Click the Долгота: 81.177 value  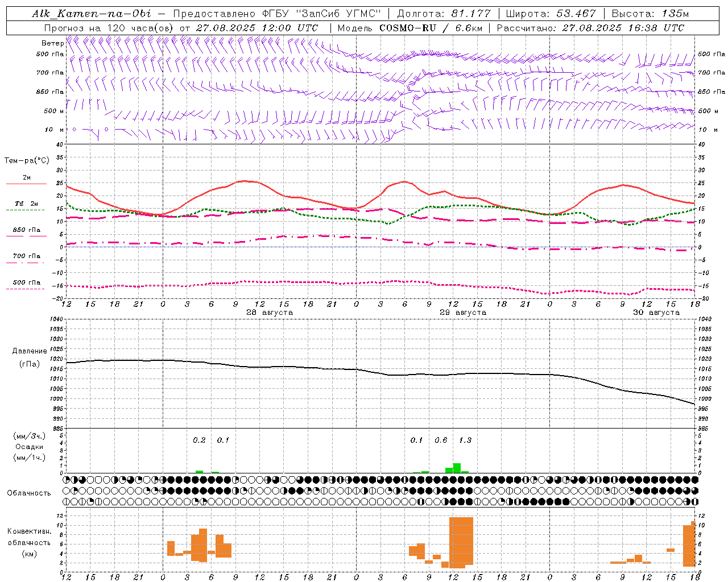point(444,14)
